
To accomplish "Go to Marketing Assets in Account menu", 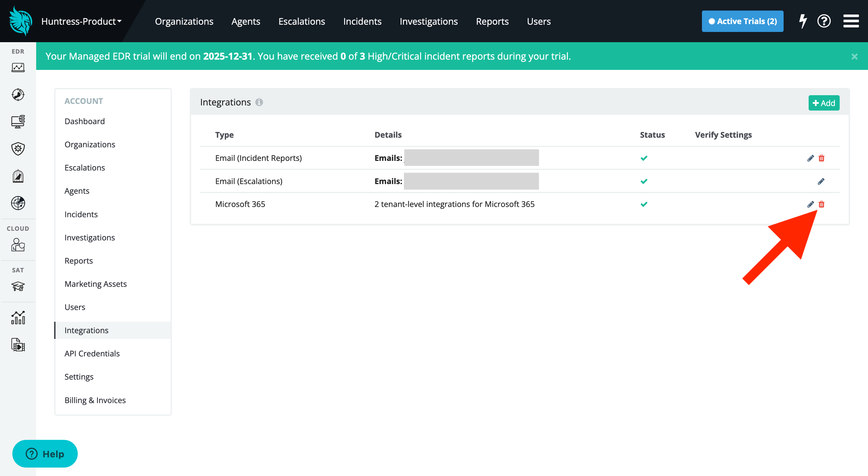I will 95,284.
